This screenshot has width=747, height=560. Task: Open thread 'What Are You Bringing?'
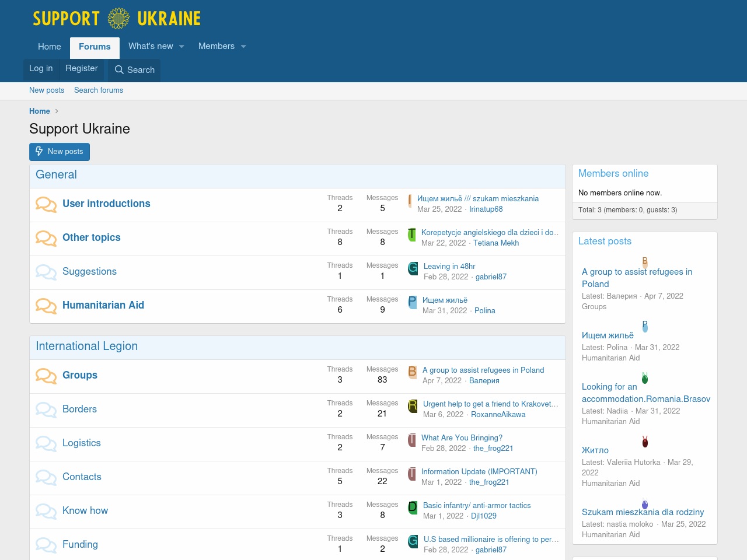tap(462, 438)
